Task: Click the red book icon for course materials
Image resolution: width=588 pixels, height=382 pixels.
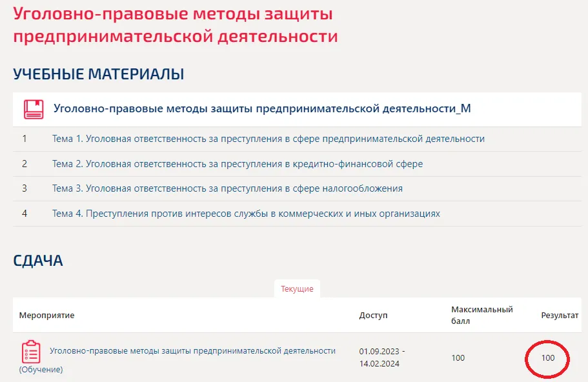Action: [34, 109]
